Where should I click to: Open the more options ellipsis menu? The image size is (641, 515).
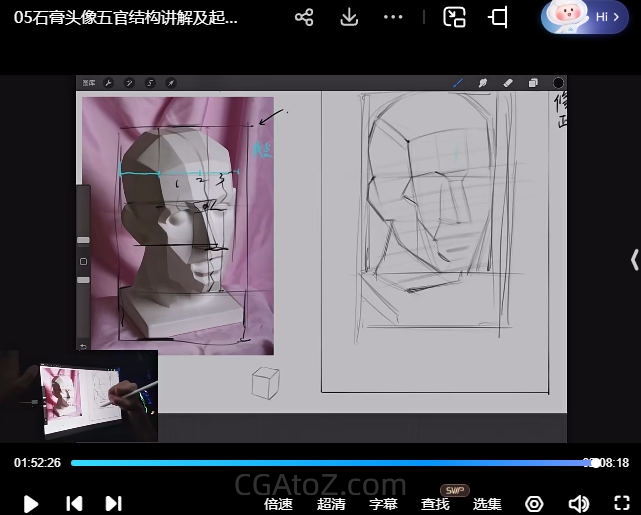click(x=394, y=18)
